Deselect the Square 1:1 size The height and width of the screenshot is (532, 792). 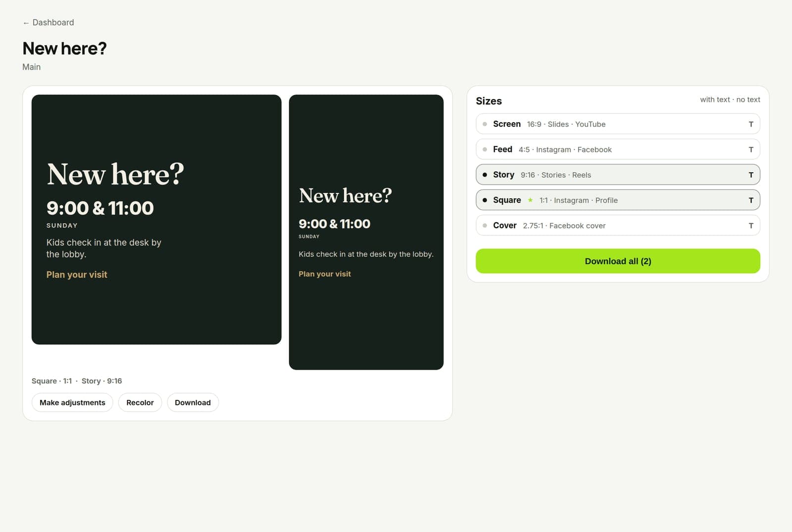tap(618, 200)
